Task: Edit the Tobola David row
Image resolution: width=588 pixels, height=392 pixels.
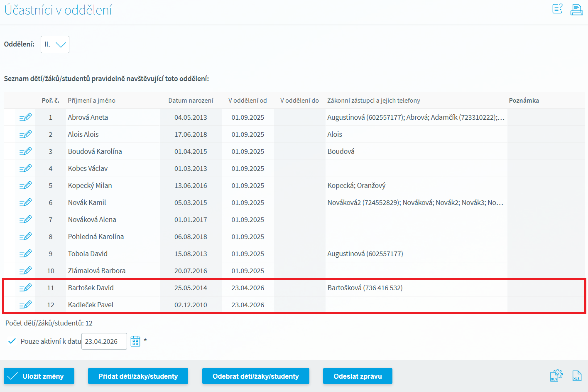Action: click(x=25, y=254)
